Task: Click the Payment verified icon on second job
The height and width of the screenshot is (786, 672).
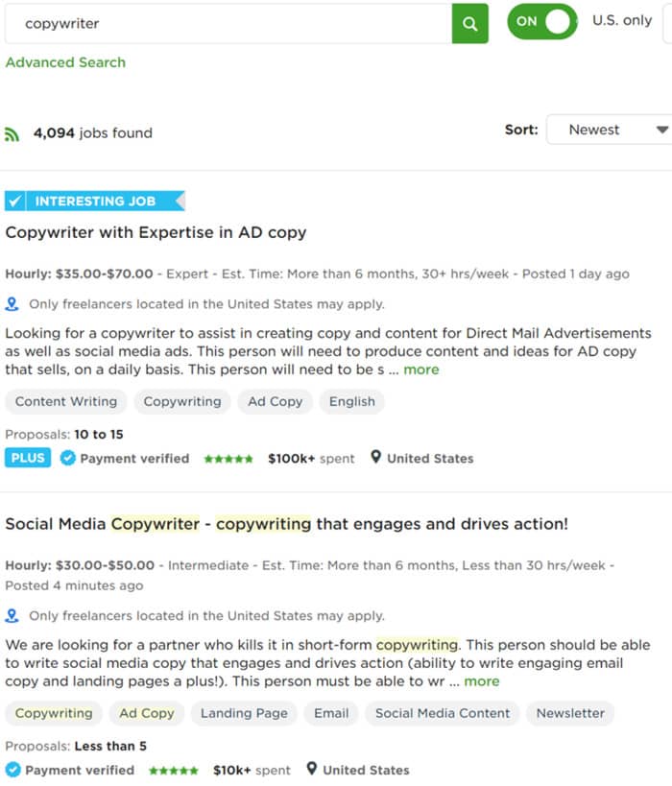Action: 13,770
